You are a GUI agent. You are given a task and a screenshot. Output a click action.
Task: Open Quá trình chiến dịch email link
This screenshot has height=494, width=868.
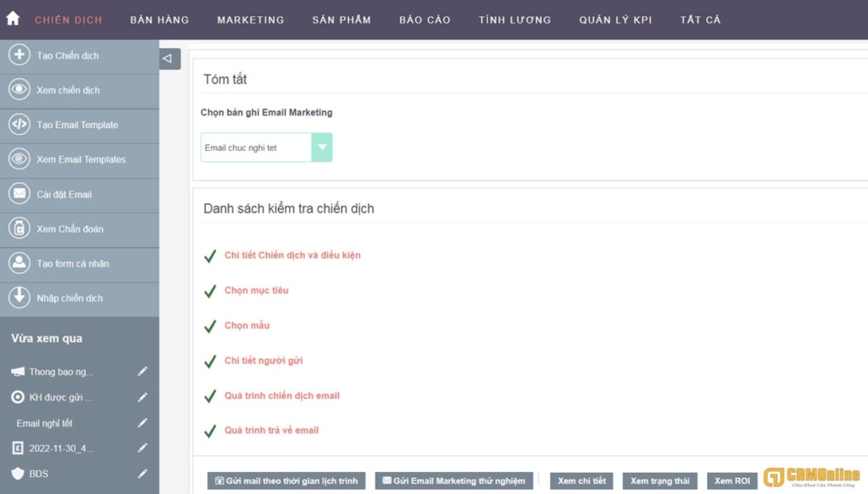pyautogui.click(x=281, y=396)
